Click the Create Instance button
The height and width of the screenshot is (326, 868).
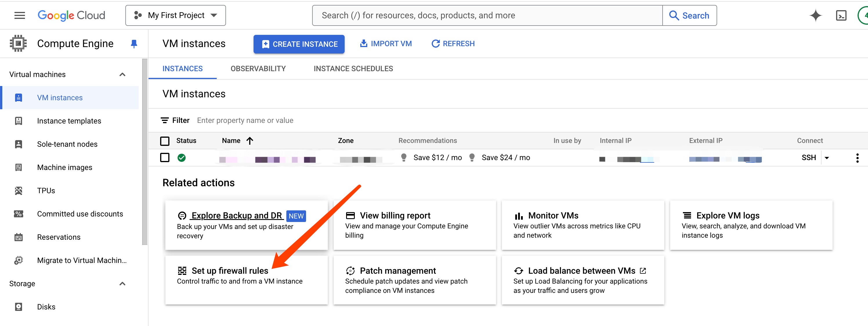(299, 44)
